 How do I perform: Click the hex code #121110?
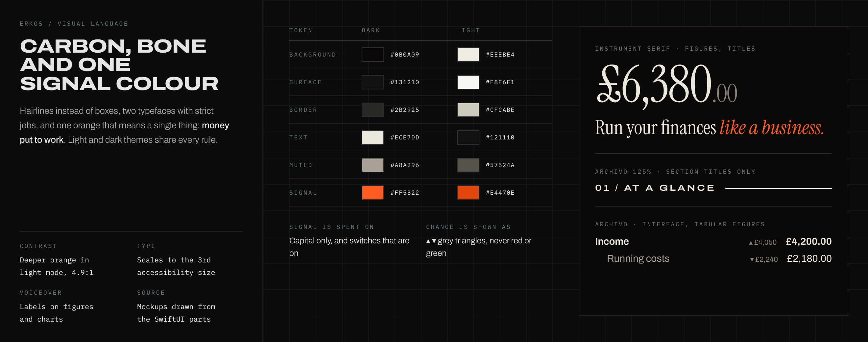click(x=500, y=137)
